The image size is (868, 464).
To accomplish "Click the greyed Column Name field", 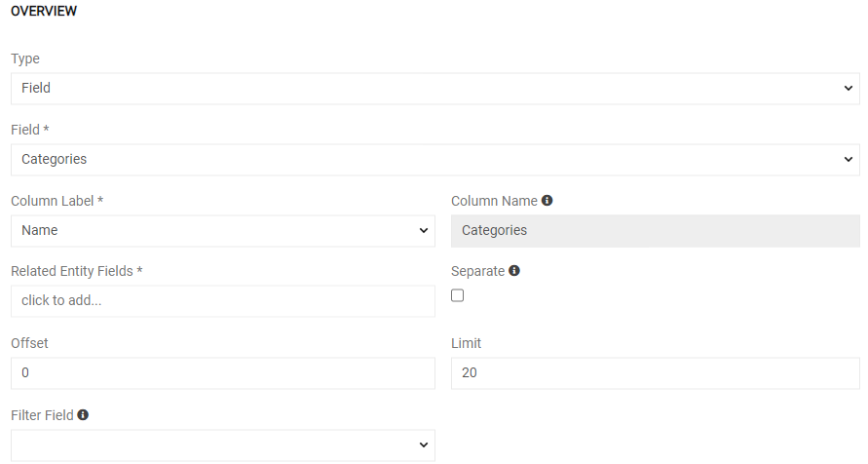I will click(x=656, y=231).
